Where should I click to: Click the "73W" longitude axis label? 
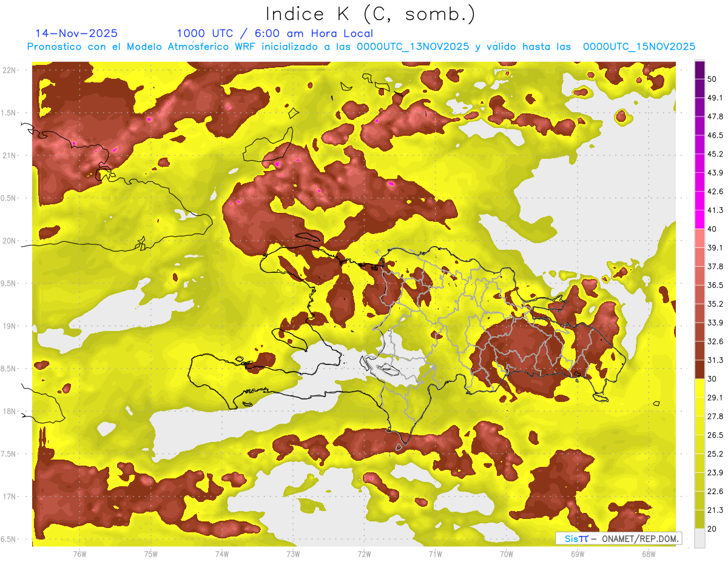(x=292, y=554)
